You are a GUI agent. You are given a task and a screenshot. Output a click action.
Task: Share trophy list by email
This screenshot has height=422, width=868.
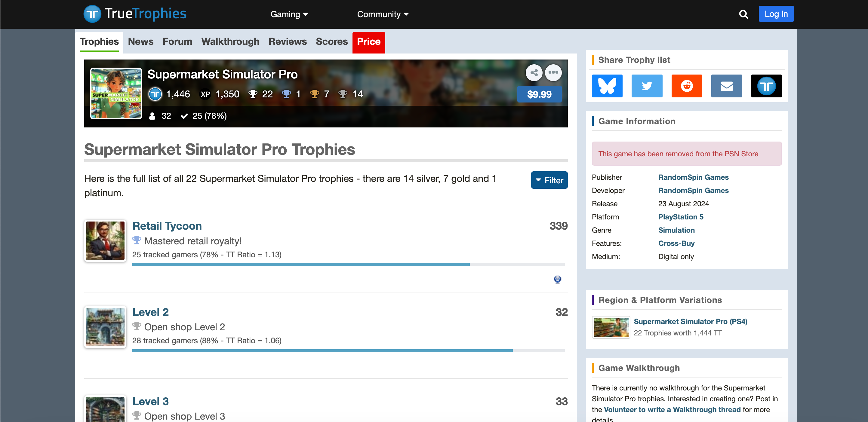(x=726, y=86)
